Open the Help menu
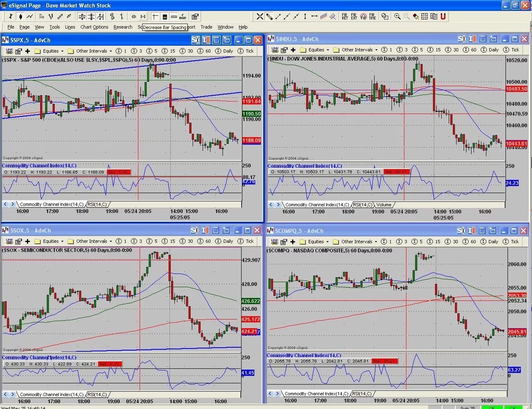532x409 pixels. pyautogui.click(x=243, y=27)
